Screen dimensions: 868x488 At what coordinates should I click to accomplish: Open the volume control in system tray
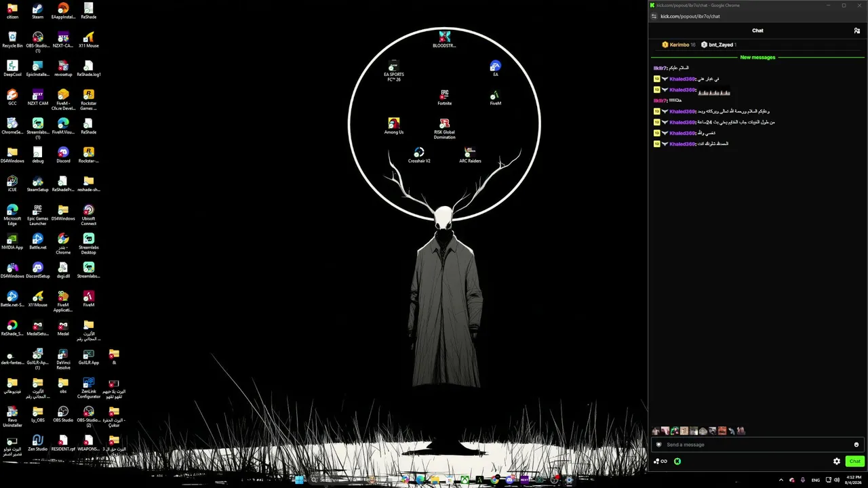[x=837, y=480]
